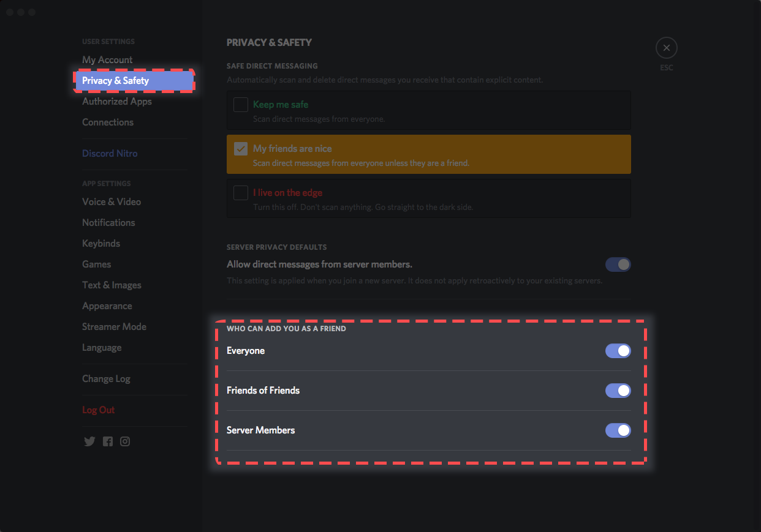
Task: Open Games settings
Action: (97, 264)
